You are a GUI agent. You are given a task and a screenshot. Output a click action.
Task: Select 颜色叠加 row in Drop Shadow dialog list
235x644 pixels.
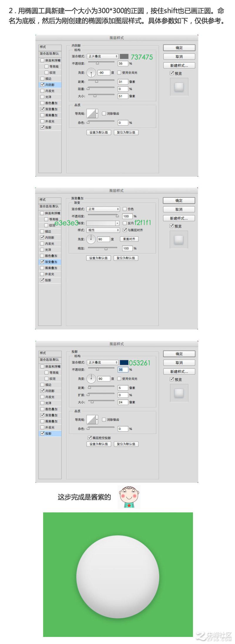(50, 409)
